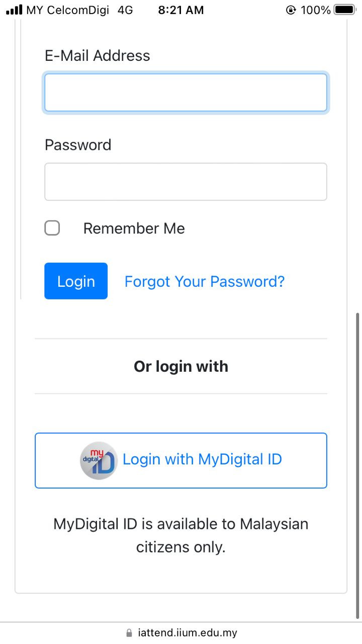
Task: Tap the battery icon in status bar
Action: click(x=345, y=10)
